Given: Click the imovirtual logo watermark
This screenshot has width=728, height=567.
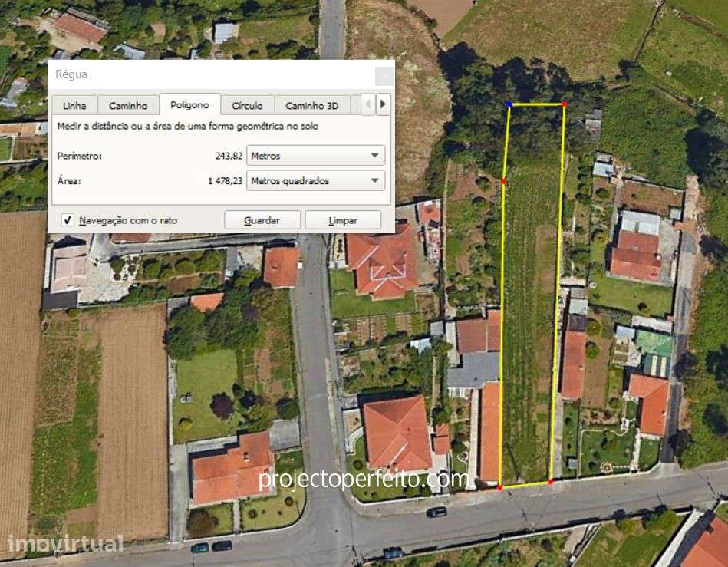Looking at the screenshot, I should (x=65, y=543).
